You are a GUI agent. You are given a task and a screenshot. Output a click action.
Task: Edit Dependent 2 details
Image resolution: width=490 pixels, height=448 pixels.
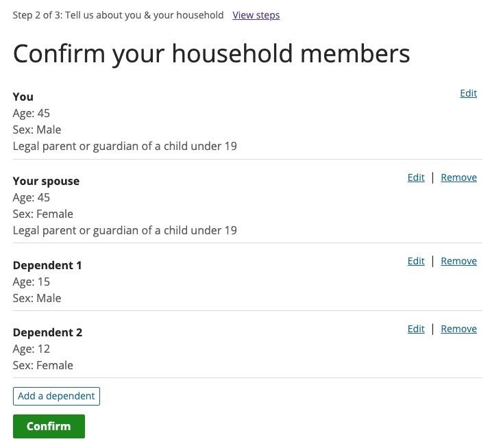pos(416,329)
